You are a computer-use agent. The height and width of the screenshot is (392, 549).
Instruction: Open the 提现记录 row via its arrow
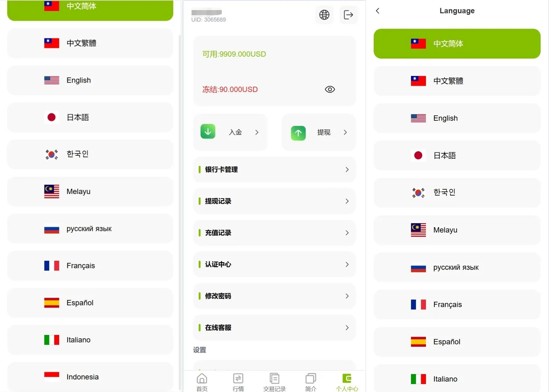[x=347, y=201]
